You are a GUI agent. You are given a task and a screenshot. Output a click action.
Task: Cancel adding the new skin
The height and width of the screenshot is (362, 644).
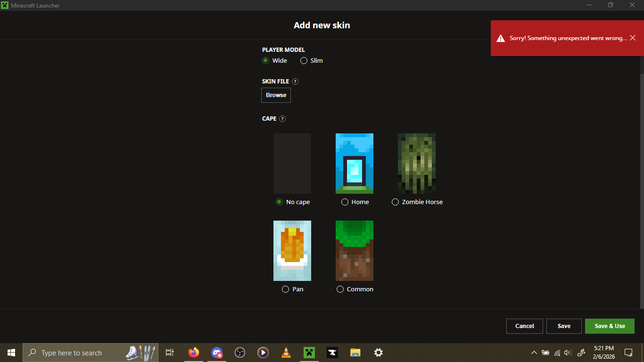coord(524,326)
